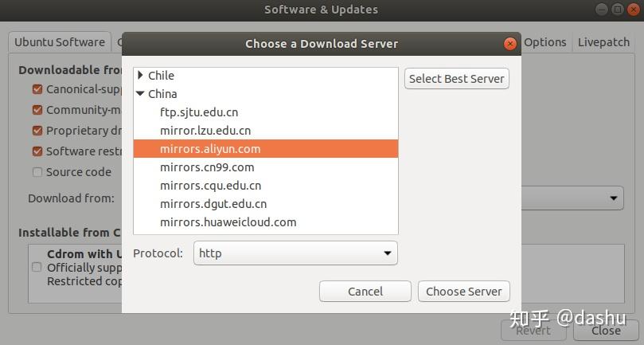
Task: Select the mirrors.aliyun.com server
Action: tap(210, 149)
